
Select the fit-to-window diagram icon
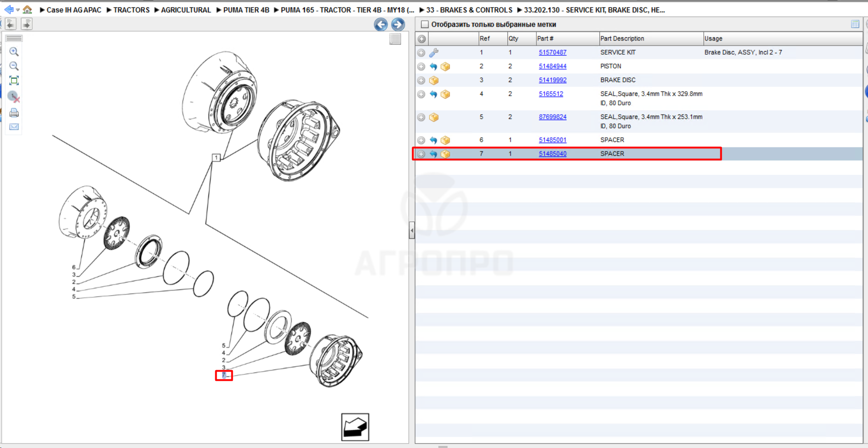(x=14, y=81)
